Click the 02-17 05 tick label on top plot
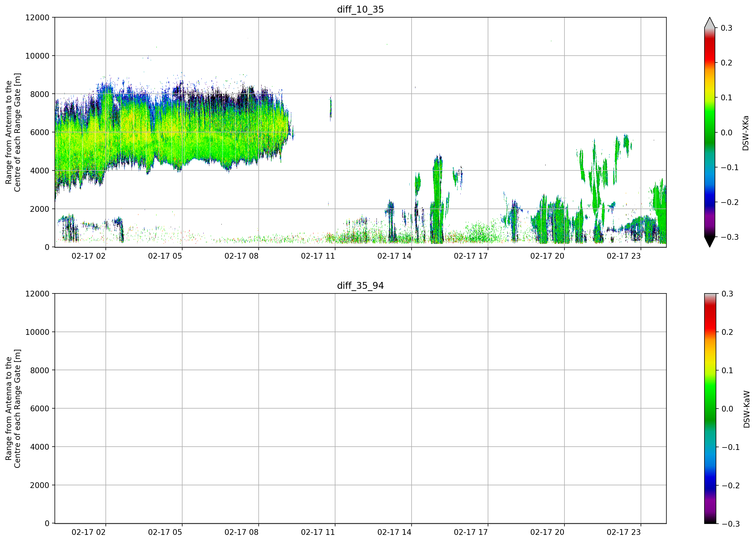Image resolution: width=756 pixels, height=542 pixels. [x=165, y=256]
